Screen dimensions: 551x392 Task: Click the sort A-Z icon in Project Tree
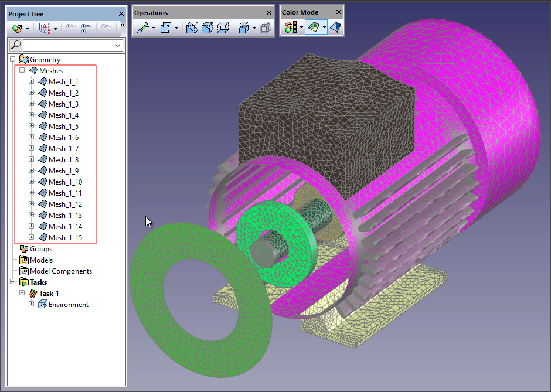point(45,28)
